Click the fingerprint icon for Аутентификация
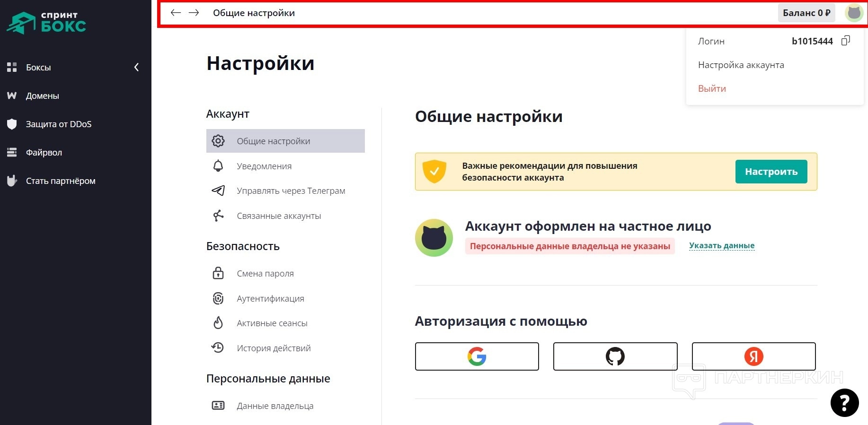Image resolution: width=868 pixels, height=425 pixels. tap(218, 298)
